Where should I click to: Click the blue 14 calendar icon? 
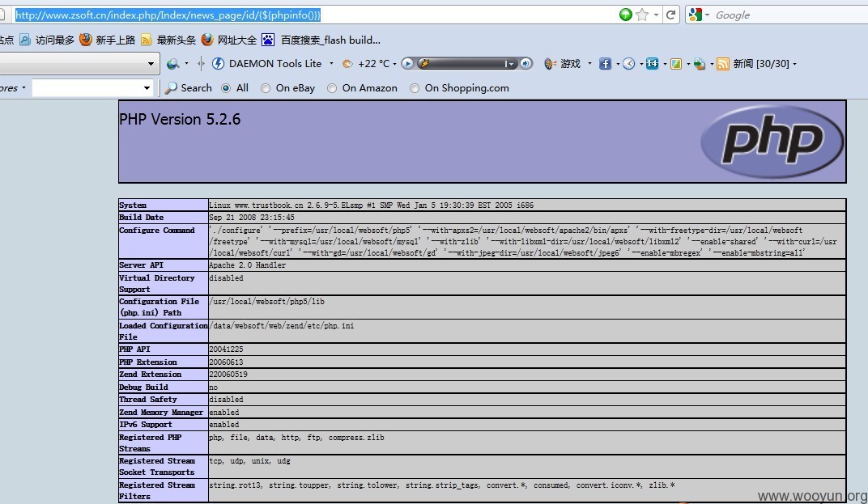pos(652,64)
